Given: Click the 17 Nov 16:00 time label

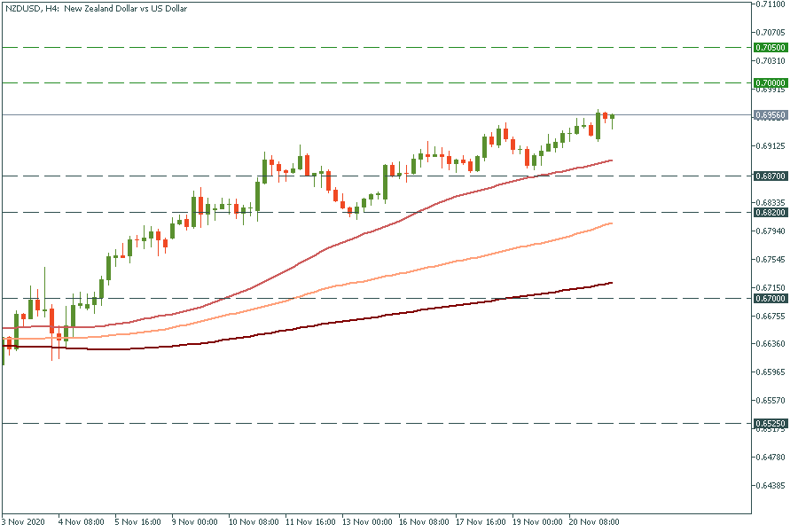Looking at the screenshot, I should coord(480,522).
